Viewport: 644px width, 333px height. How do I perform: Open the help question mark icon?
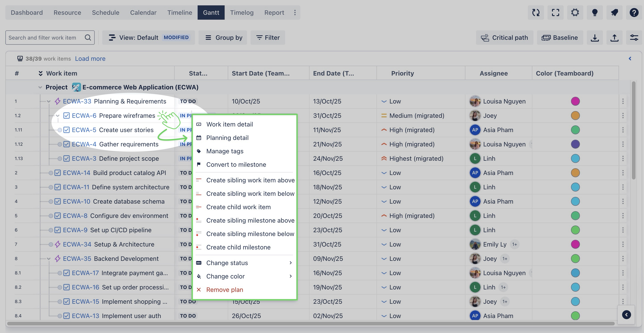634,13
